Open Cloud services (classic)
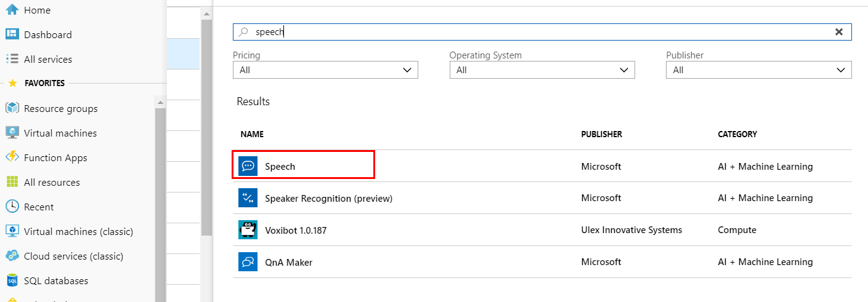 73,256
